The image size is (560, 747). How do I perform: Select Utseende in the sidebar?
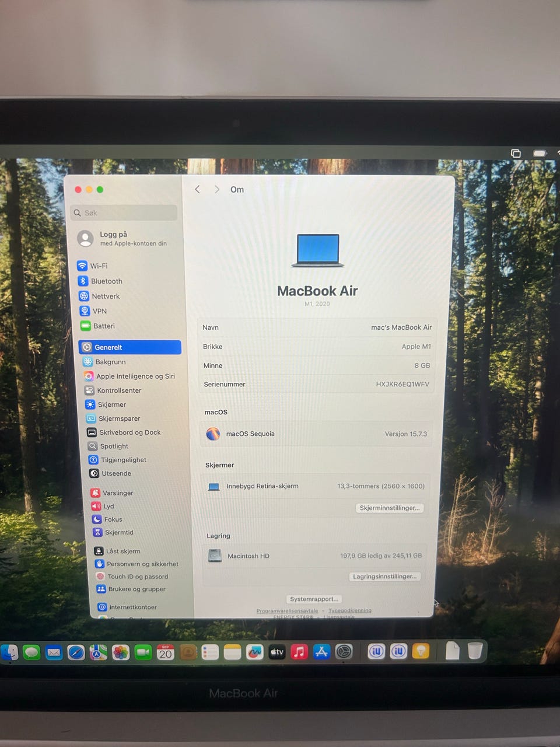(x=110, y=473)
